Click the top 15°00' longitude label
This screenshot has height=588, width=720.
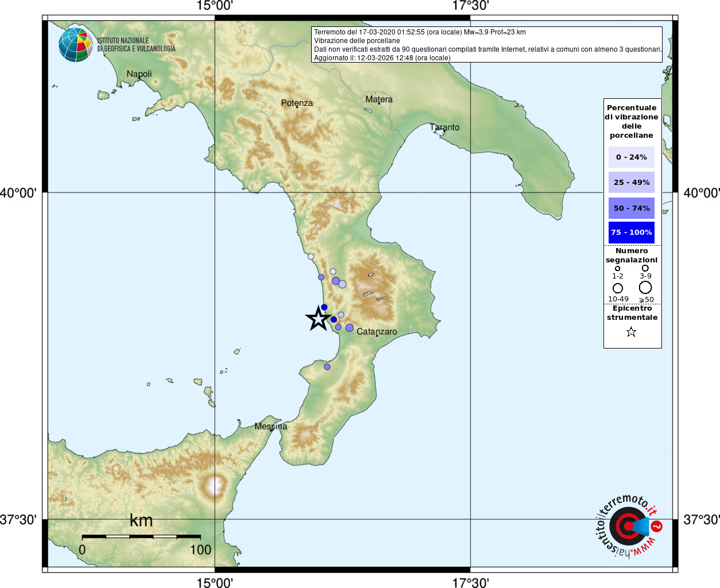tap(215, 6)
